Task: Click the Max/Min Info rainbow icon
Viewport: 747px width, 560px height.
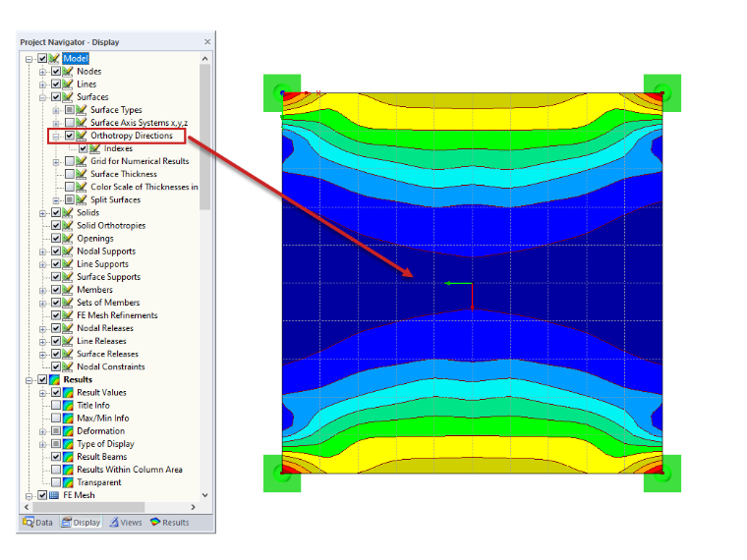Action: [68, 419]
